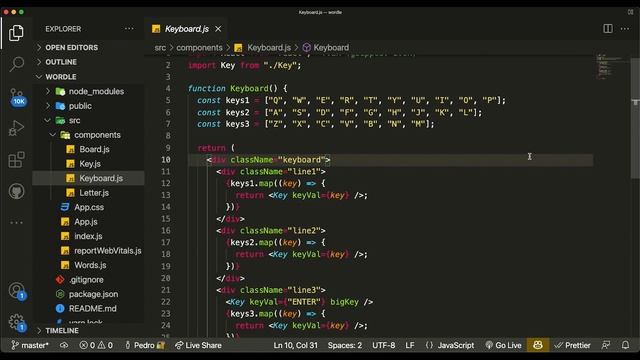Collapse the WORDLE workspace section
The image size is (640, 360).
88,77
